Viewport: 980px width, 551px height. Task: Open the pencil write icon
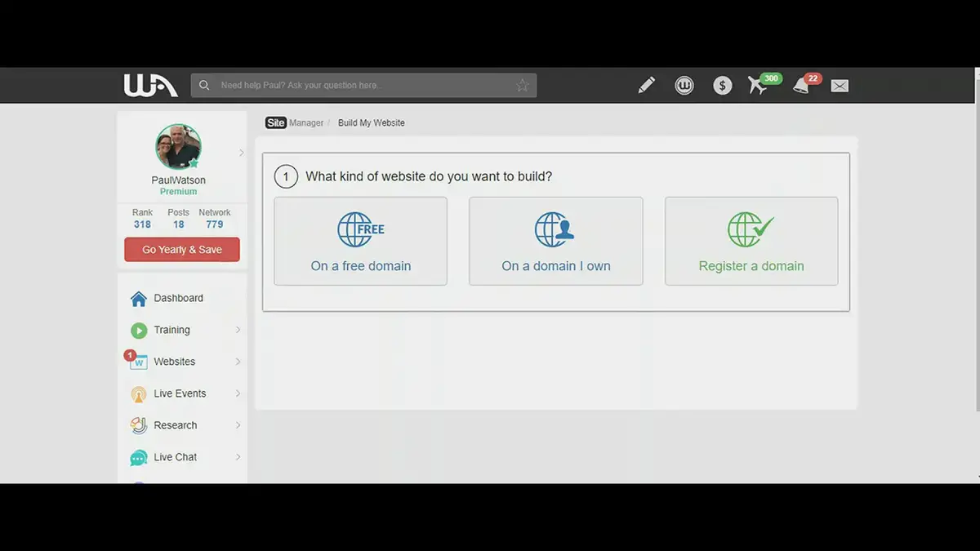646,85
